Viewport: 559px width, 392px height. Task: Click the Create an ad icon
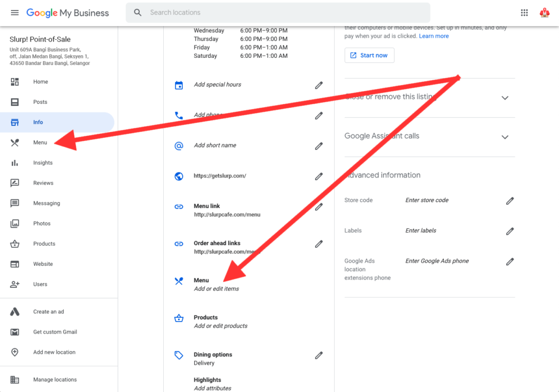[15, 312]
